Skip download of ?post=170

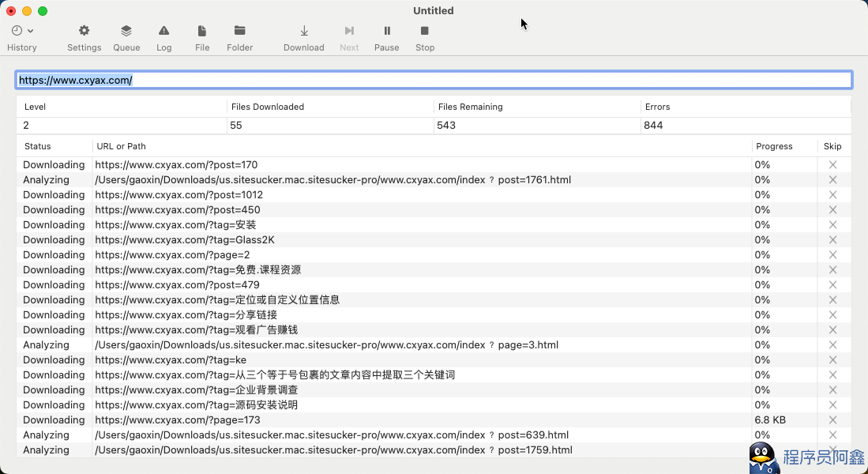pyautogui.click(x=832, y=164)
